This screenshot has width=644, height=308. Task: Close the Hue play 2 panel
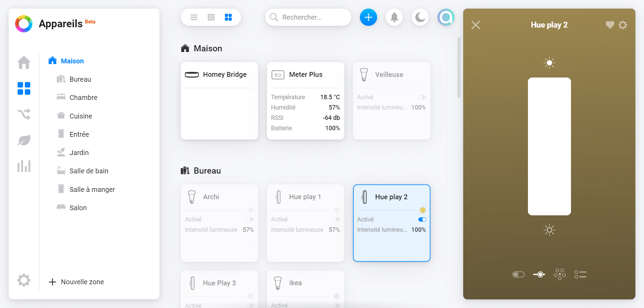pyautogui.click(x=476, y=25)
